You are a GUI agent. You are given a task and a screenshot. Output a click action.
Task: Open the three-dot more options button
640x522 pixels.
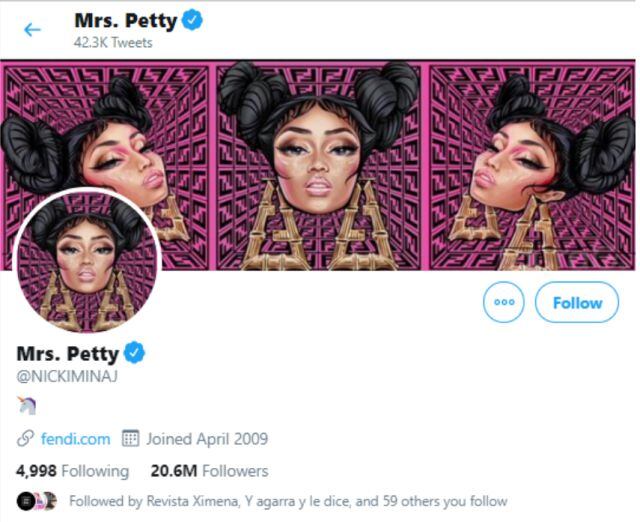(503, 302)
